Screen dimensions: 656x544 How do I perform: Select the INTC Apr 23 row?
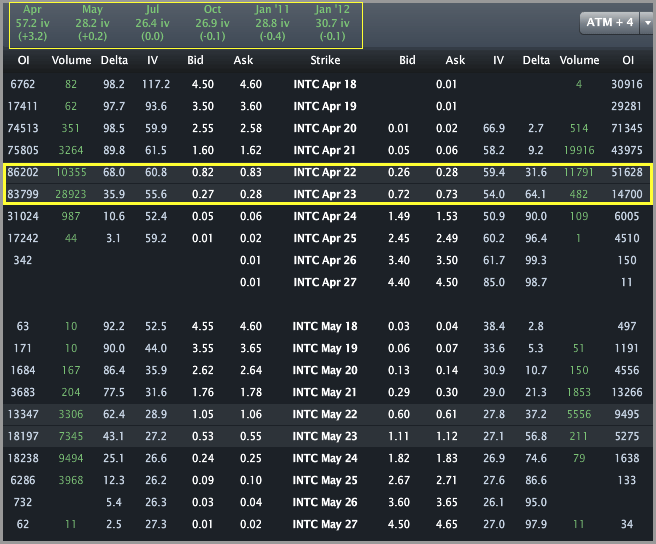328,194
